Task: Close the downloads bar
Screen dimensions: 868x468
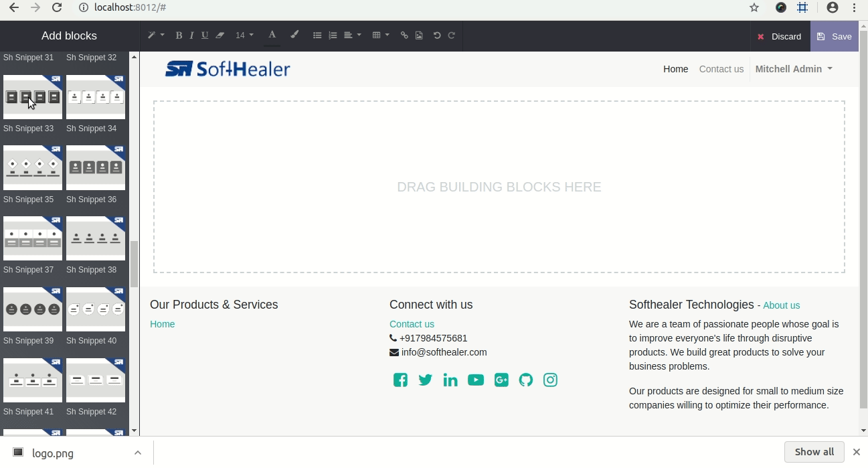Action: pyautogui.click(x=856, y=453)
